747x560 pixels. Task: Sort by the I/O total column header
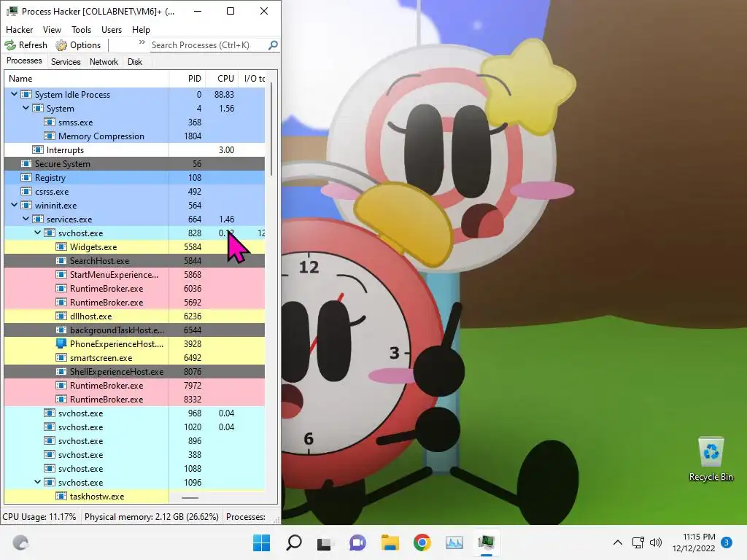point(252,79)
